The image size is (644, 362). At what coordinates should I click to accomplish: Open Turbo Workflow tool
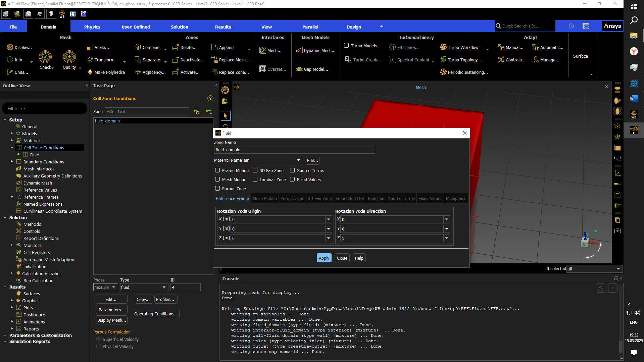[443, 47]
